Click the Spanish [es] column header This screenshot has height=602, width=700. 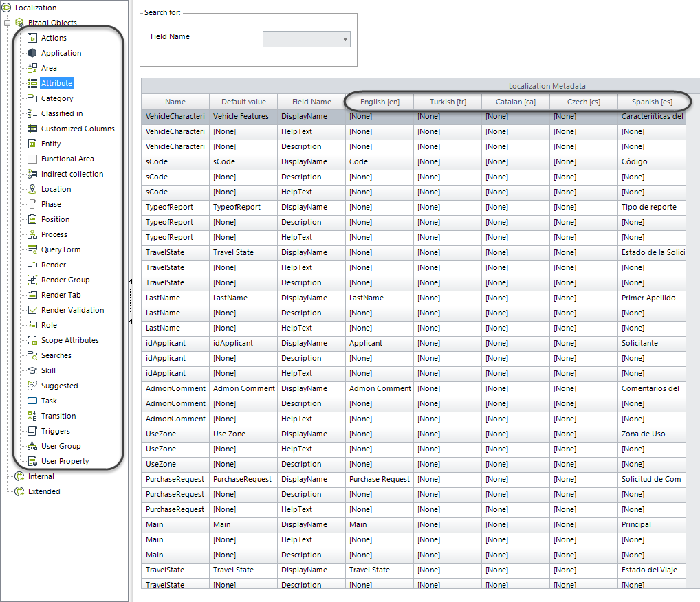click(652, 102)
